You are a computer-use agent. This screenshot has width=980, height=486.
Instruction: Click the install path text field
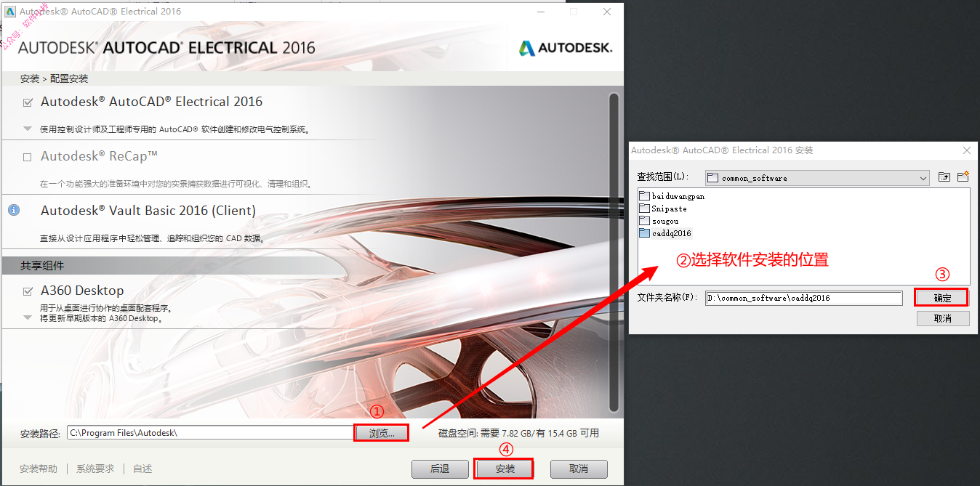(209, 433)
